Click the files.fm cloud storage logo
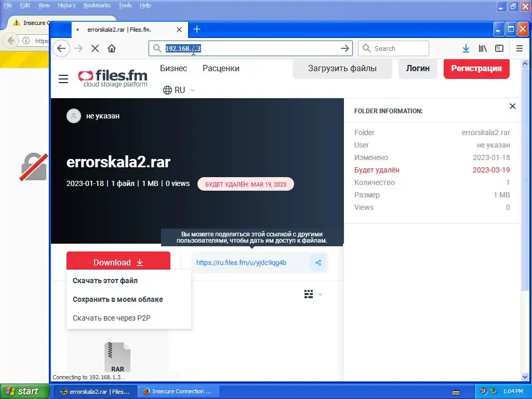Screen dimensions: 532x399 pyautogui.click(x=113, y=79)
